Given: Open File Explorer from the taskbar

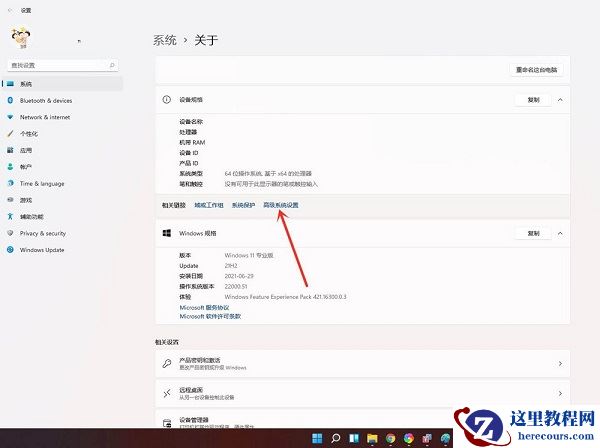Looking at the screenshot, I should coord(372,438).
